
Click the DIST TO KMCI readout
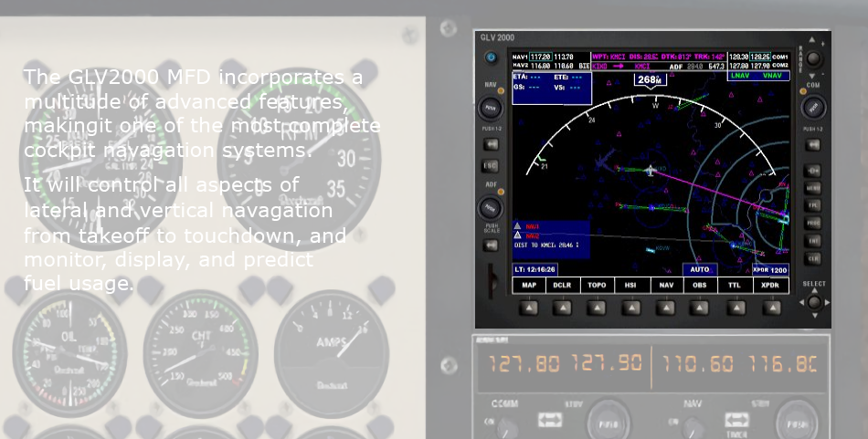point(546,245)
